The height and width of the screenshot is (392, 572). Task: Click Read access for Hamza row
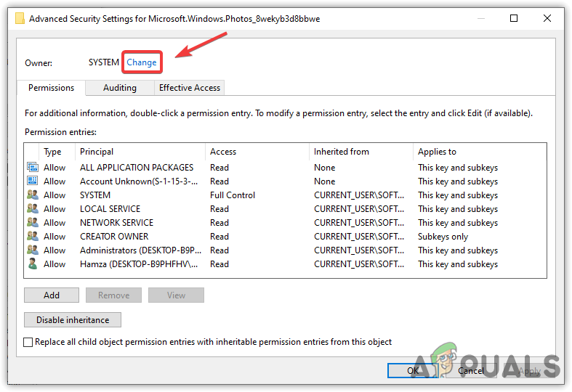219,264
